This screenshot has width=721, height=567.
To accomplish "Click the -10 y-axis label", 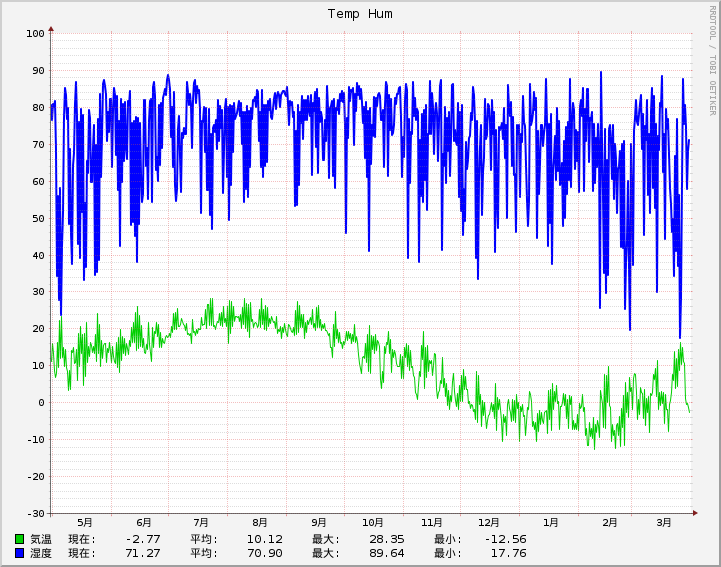I will (x=35, y=440).
